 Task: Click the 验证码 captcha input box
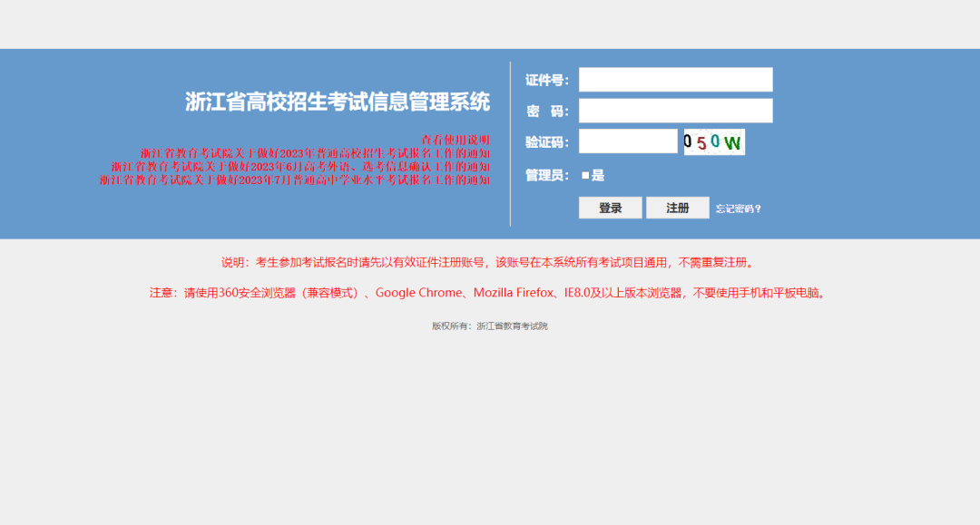pos(628,141)
